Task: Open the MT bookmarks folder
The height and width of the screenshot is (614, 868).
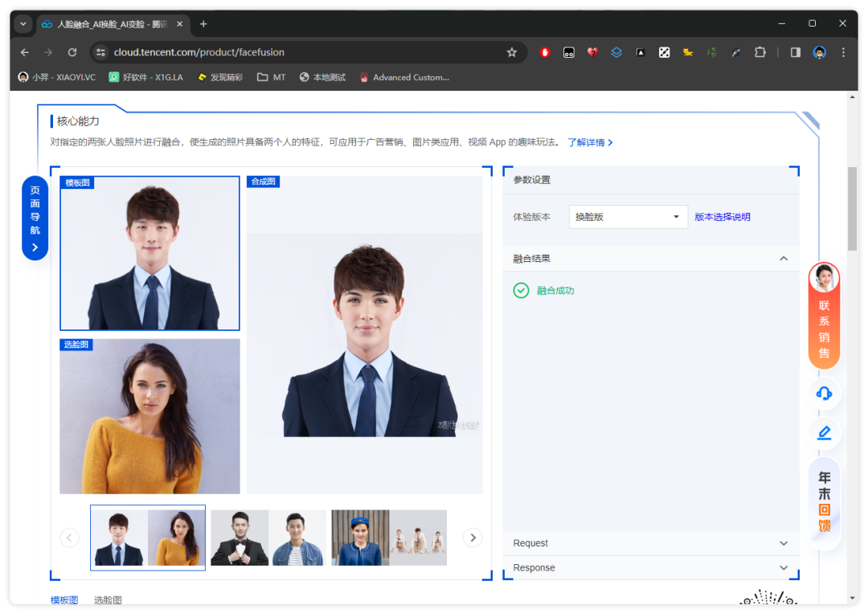Action: click(x=272, y=77)
